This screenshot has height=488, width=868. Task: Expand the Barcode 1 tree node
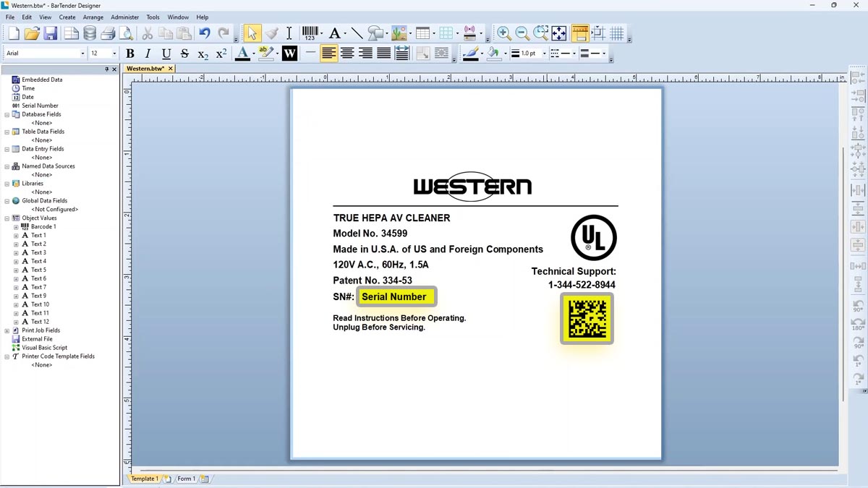pyautogui.click(x=16, y=227)
